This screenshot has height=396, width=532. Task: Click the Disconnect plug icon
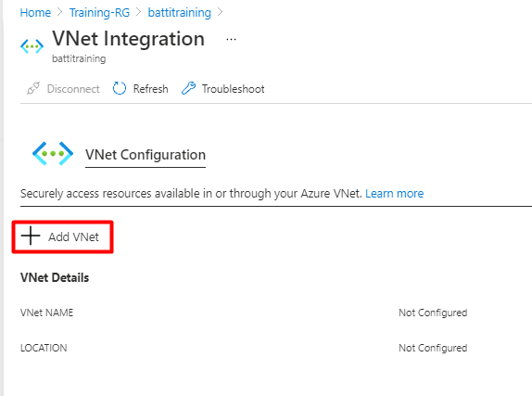(33, 89)
